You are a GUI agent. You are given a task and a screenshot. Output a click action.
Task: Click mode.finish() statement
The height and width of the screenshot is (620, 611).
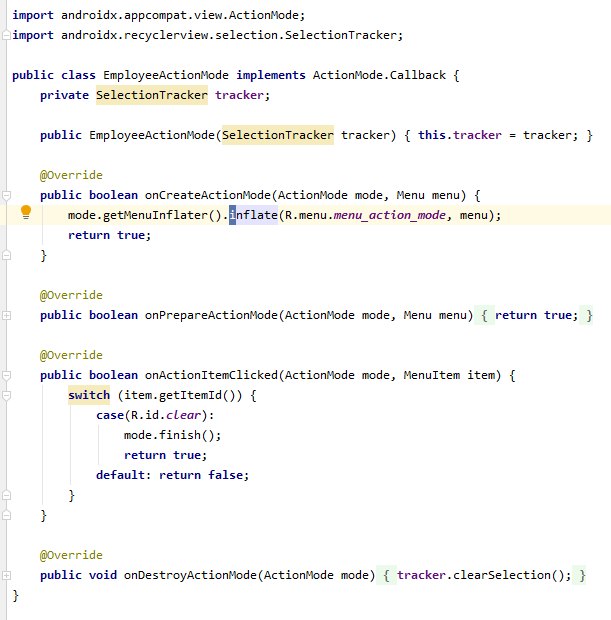click(172, 435)
